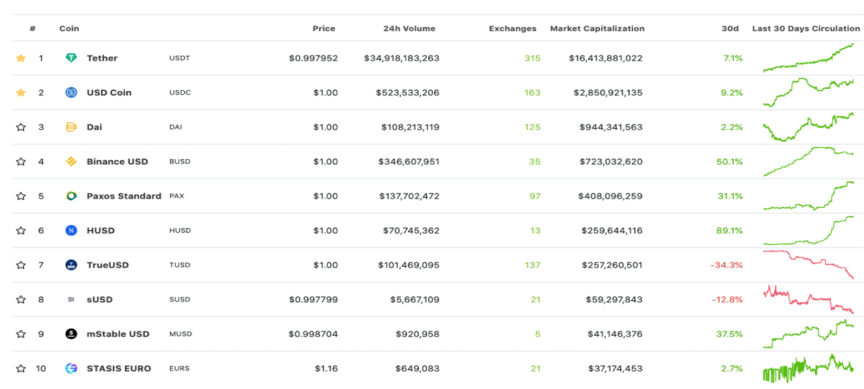The height and width of the screenshot is (389, 864).
Task: Open the USD Coin page
Action: (x=109, y=93)
